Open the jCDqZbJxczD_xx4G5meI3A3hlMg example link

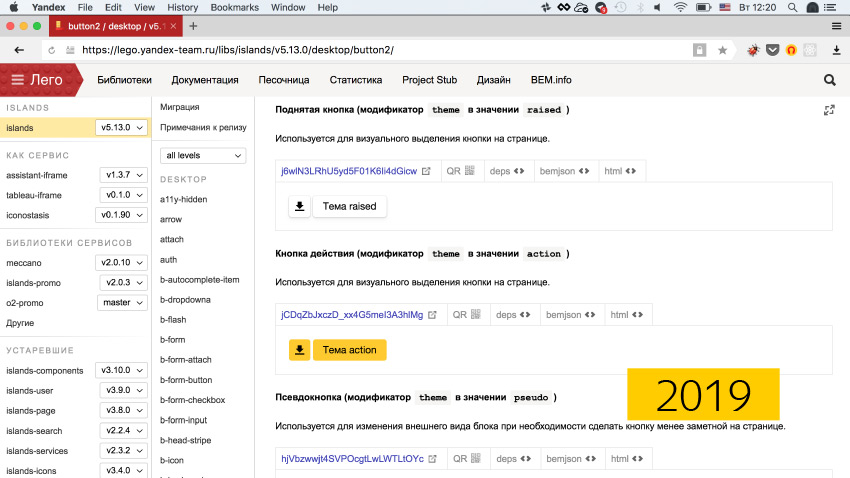(352, 315)
